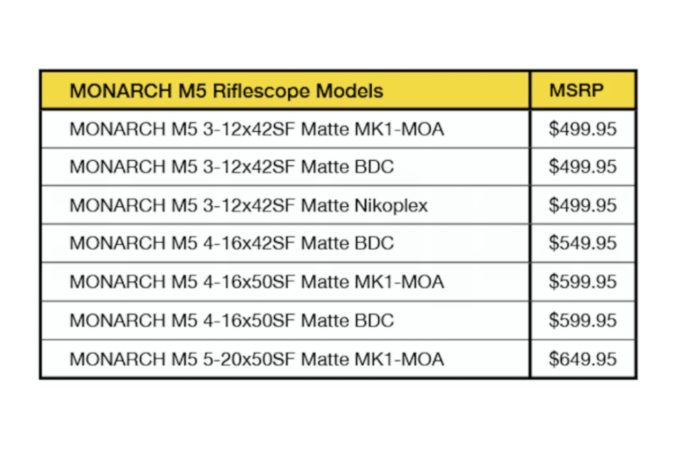The width and height of the screenshot is (675, 450).
Task: Click the $549.95 price cell
Action: (582, 243)
